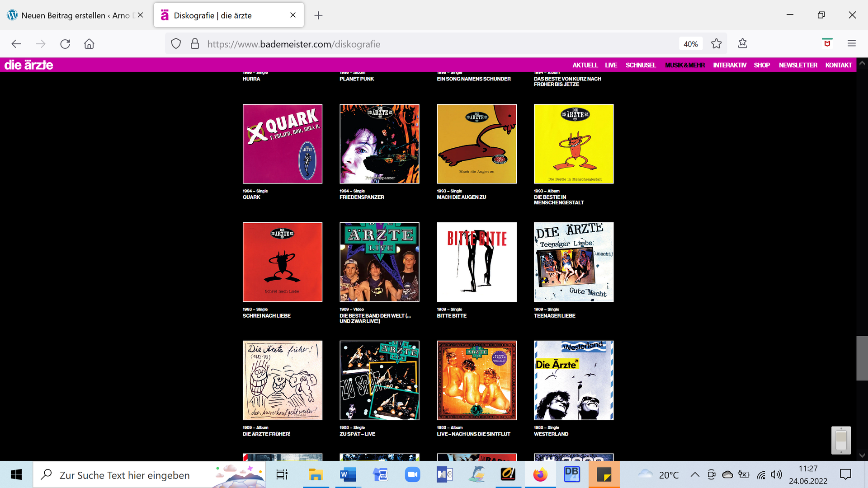Open the NEWSLETTER menu item
868x488 pixels.
(x=798, y=65)
